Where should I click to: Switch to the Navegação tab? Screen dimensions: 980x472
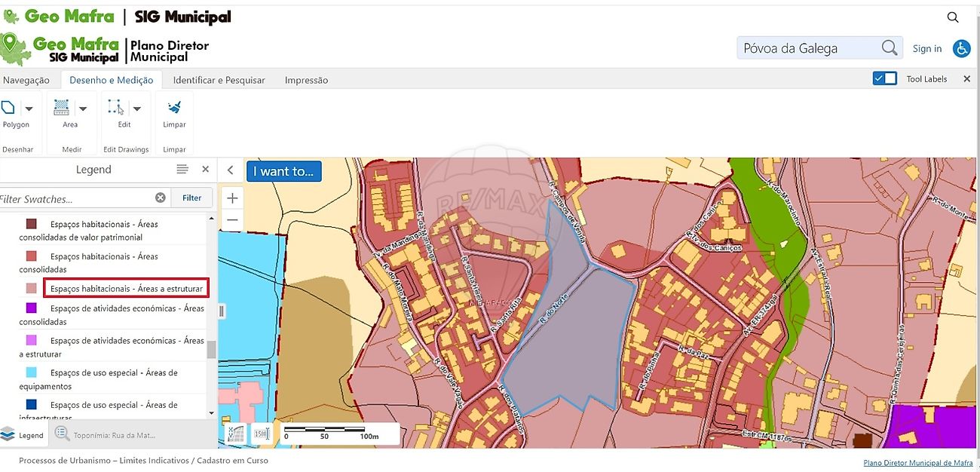[x=26, y=80]
